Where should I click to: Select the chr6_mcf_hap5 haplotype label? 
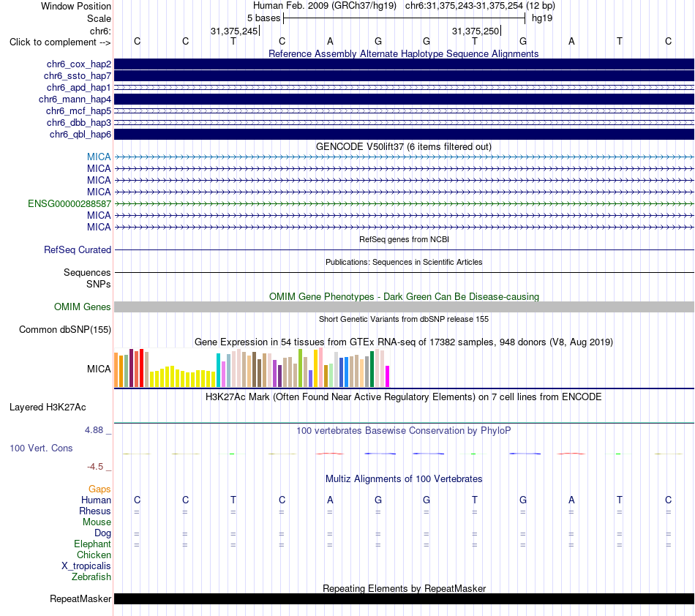click(78, 110)
